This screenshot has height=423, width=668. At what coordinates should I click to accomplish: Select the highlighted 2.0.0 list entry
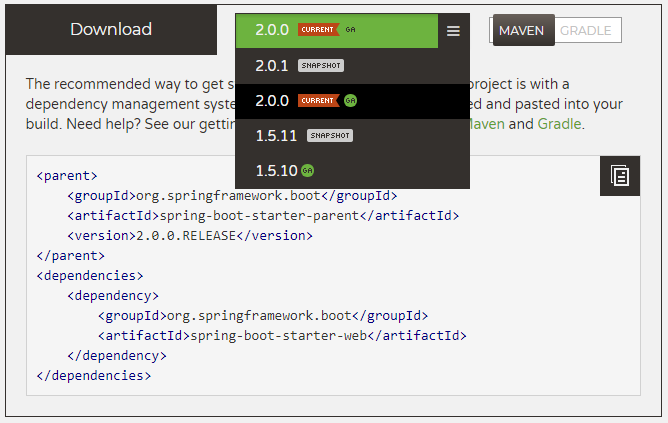pos(272,101)
